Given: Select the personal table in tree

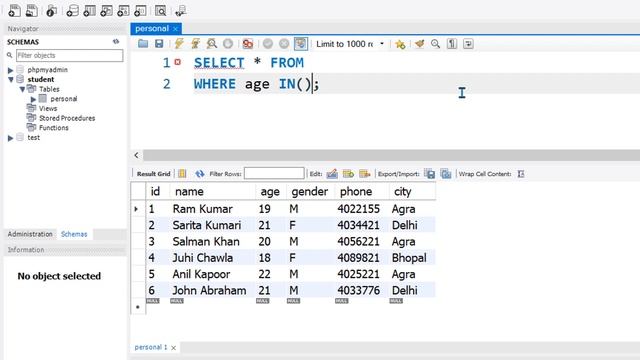Looking at the screenshot, I should pyautogui.click(x=64, y=99).
